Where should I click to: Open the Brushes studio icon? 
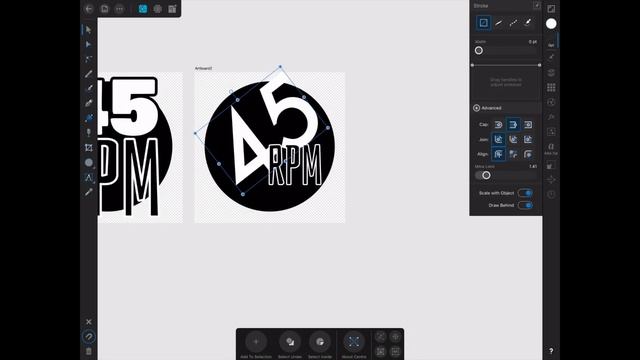point(551,58)
